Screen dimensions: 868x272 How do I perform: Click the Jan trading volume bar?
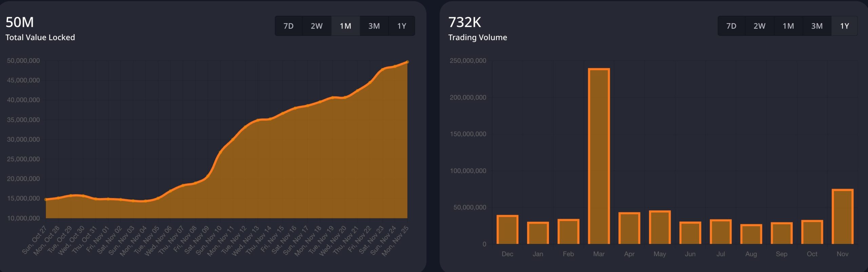click(538, 233)
